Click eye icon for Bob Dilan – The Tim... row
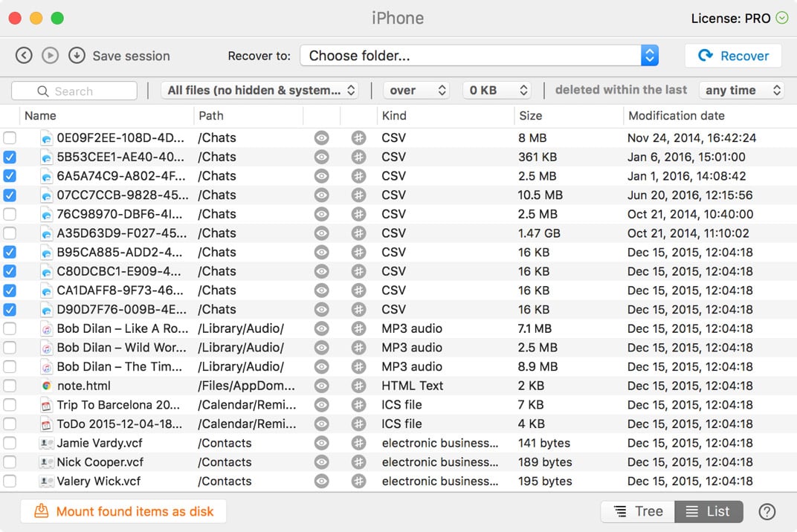This screenshot has height=532, width=797. [x=321, y=366]
